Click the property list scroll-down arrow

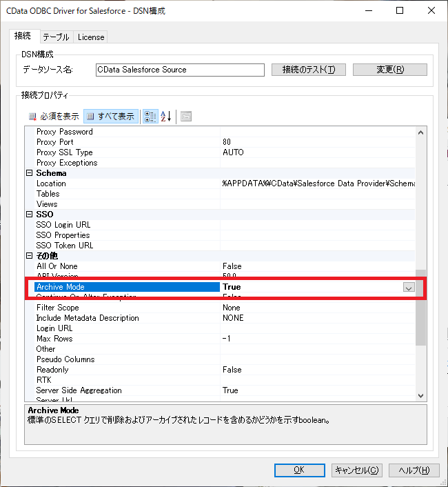420,396
